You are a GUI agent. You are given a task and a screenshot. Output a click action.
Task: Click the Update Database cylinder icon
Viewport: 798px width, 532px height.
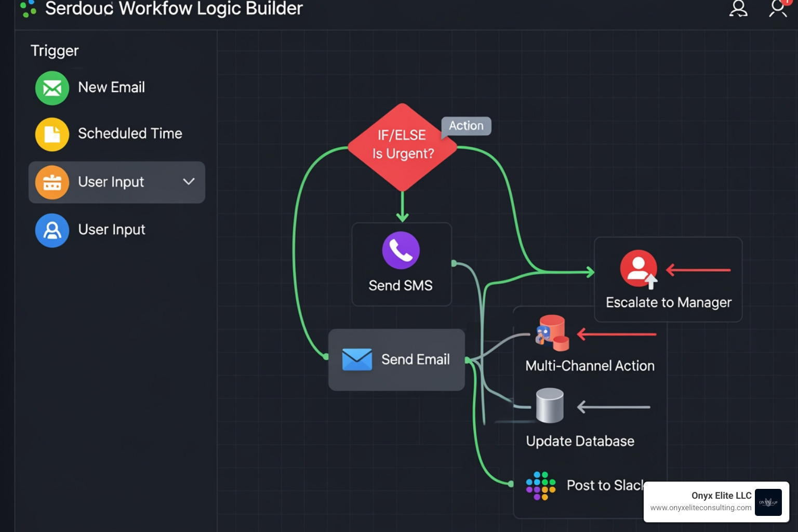click(550, 405)
